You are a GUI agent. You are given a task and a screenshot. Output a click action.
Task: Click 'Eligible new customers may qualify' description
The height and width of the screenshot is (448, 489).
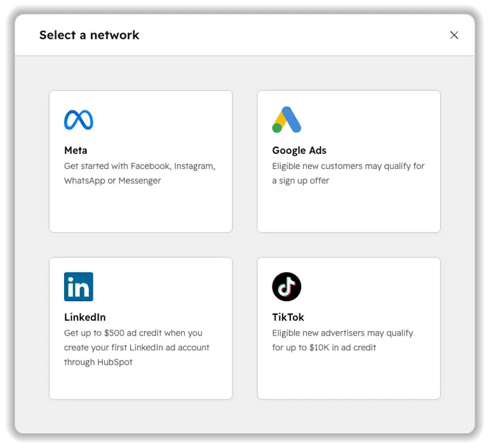(348, 173)
